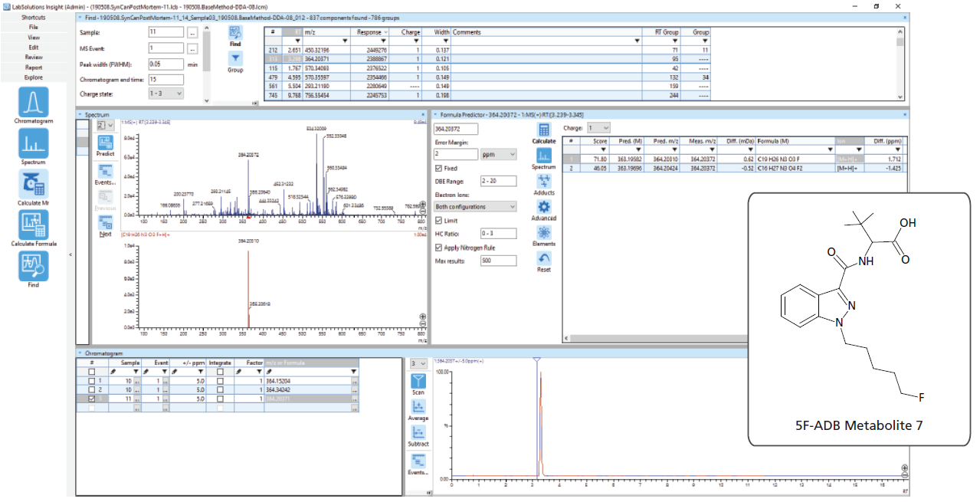Click the Group filter icon
Image resolution: width=980 pixels, height=502 pixels.
click(235, 58)
